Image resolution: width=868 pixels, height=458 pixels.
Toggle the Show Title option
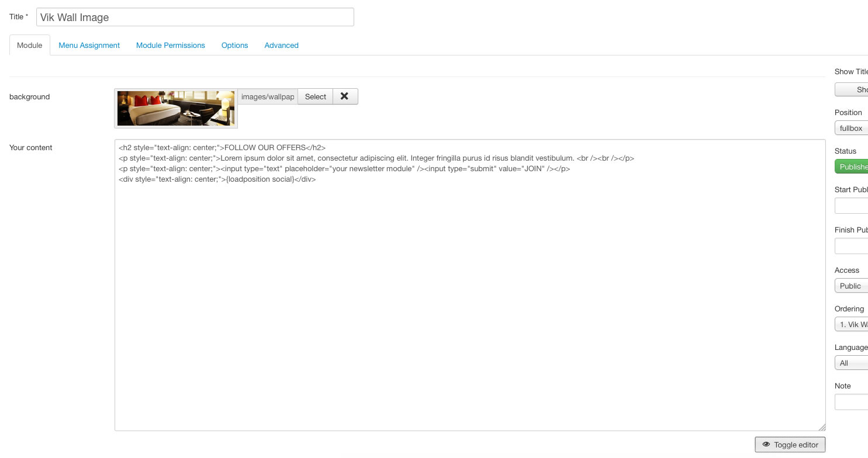coord(852,89)
